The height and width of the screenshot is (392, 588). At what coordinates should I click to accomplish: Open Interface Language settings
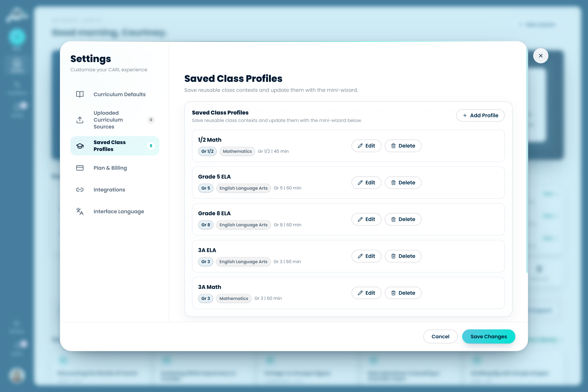tap(115, 211)
